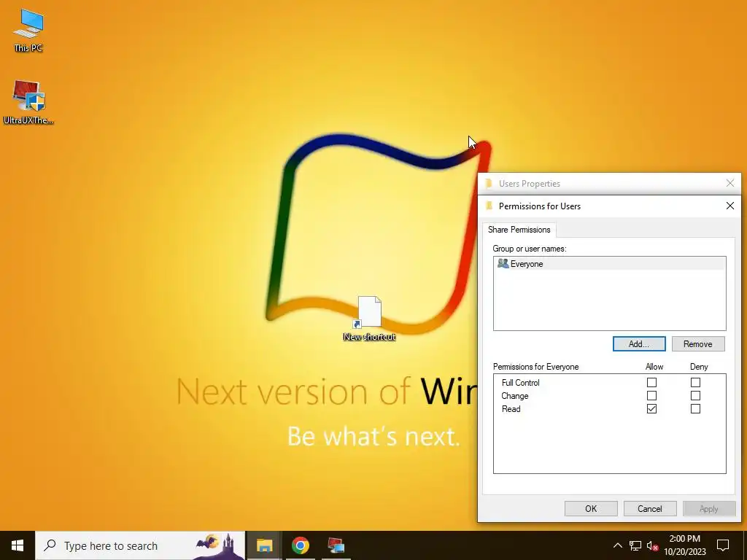Open the Action Center notifications icon
This screenshot has height=560, width=747.
point(723,545)
